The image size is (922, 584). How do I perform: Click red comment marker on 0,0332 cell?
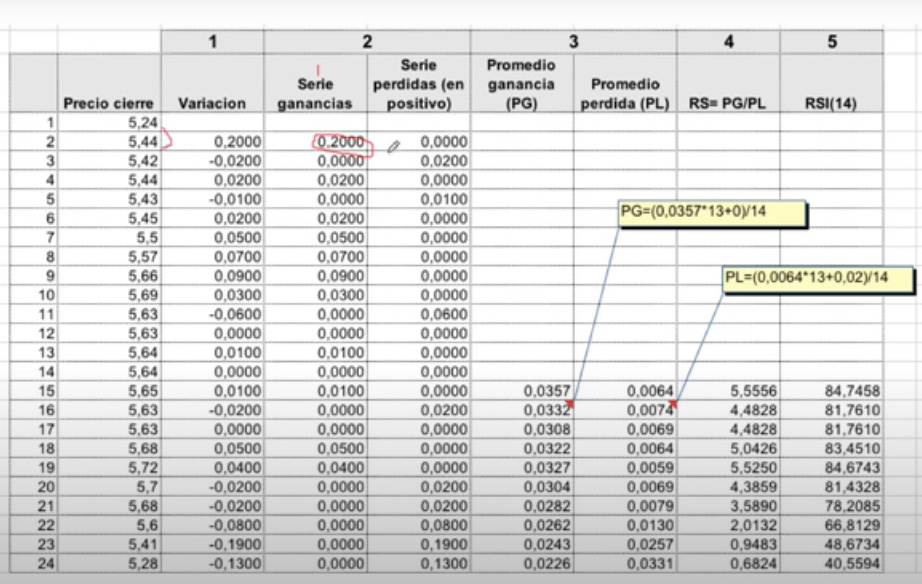(x=570, y=403)
